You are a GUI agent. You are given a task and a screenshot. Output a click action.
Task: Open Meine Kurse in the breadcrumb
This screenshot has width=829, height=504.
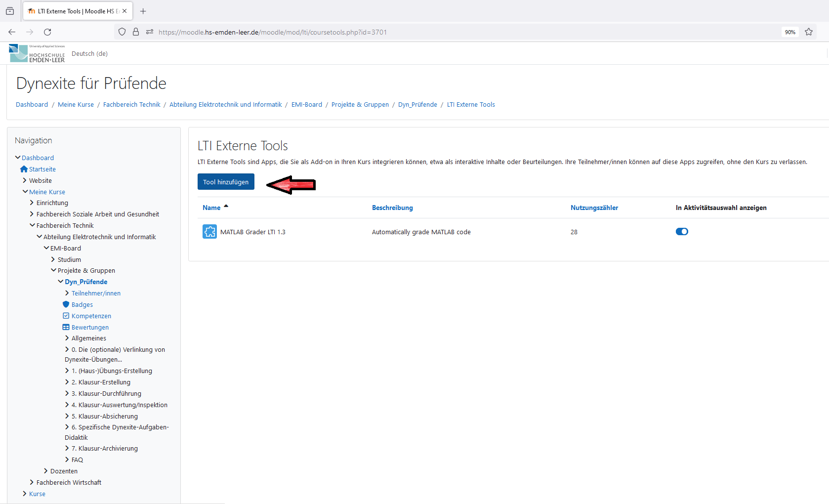76,104
